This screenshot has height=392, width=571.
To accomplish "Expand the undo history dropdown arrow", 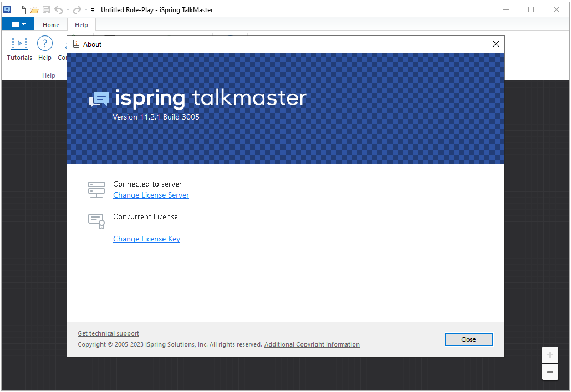I will coord(68,10).
